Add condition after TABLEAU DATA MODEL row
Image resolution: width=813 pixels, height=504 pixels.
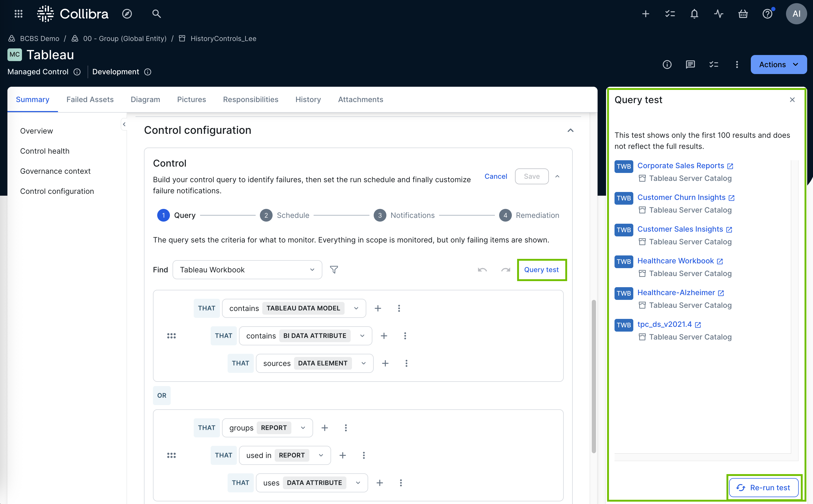pyautogui.click(x=378, y=308)
